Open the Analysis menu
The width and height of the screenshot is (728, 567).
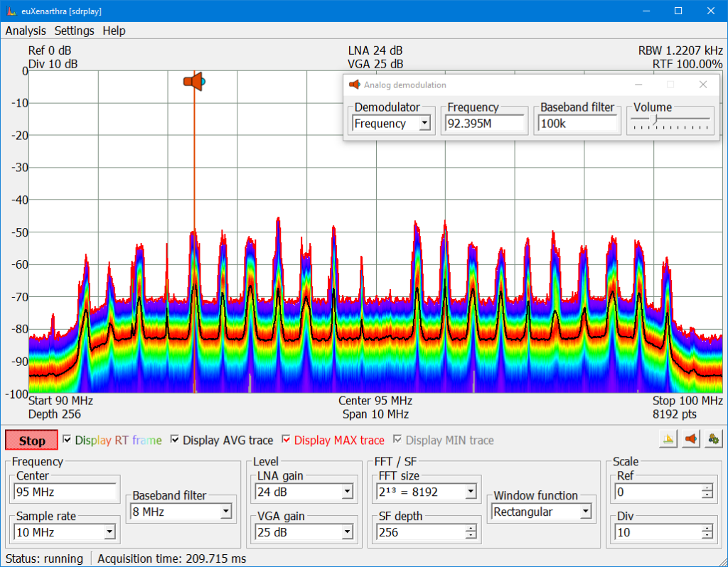pos(26,31)
